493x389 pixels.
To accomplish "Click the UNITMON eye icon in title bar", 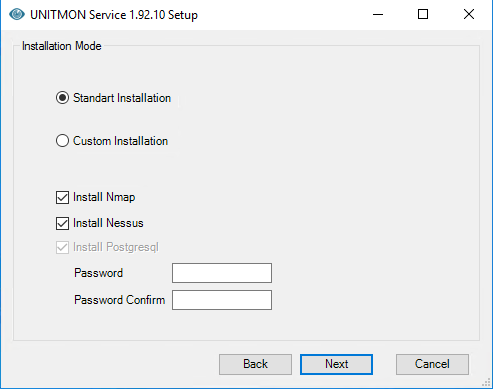I will click(17, 14).
